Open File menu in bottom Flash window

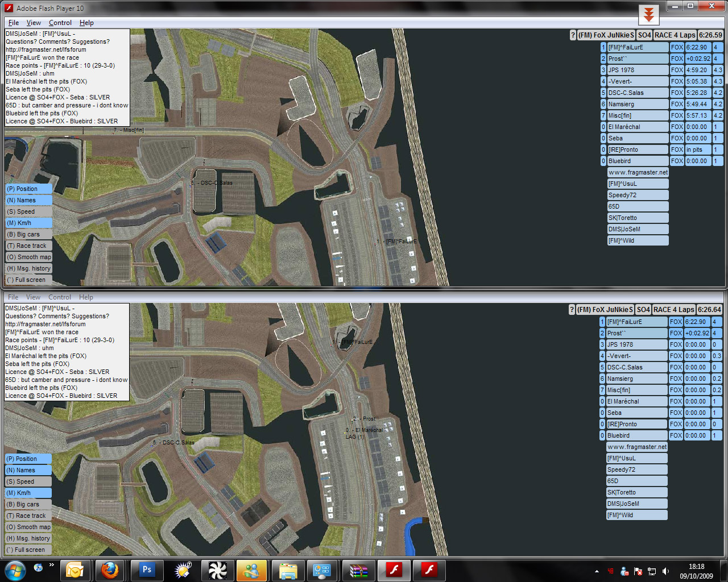(x=13, y=297)
